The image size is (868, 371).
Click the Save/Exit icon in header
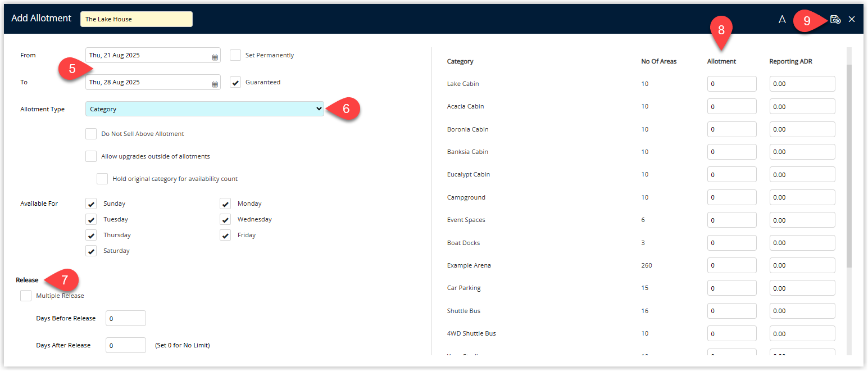pos(835,19)
